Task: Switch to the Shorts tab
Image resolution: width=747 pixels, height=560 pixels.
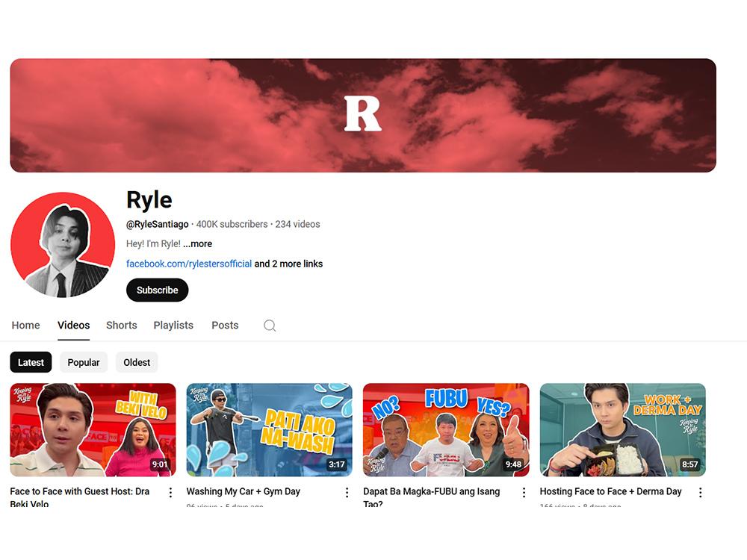Action: [121, 326]
